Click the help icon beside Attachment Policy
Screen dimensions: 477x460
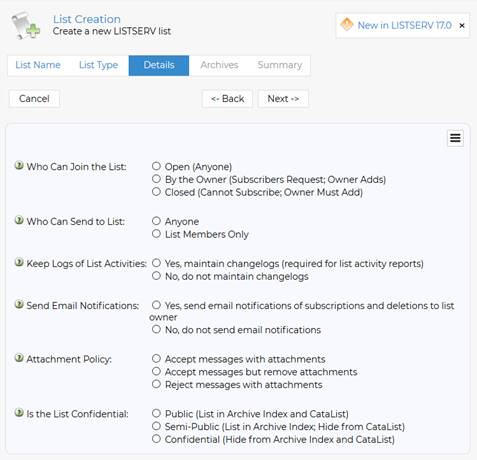point(19,358)
